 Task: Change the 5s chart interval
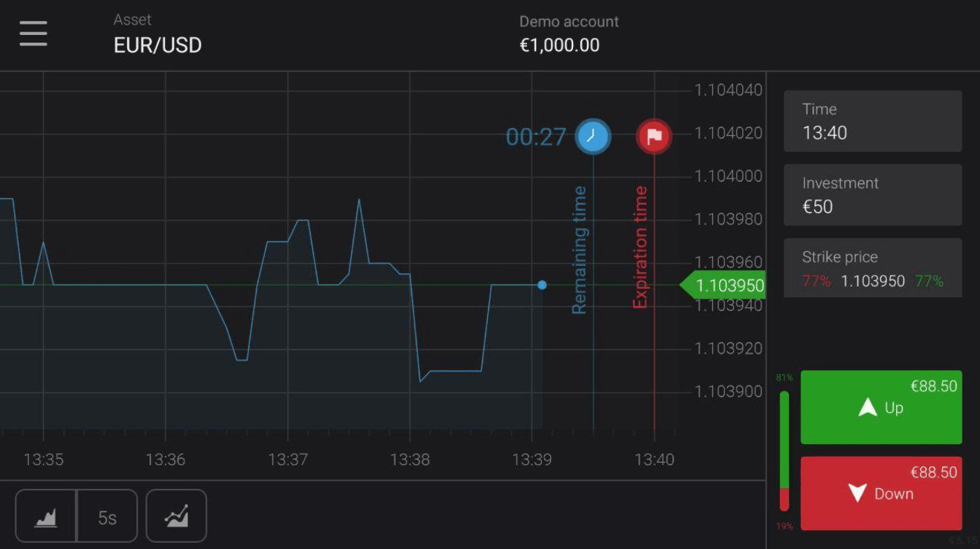tap(107, 516)
